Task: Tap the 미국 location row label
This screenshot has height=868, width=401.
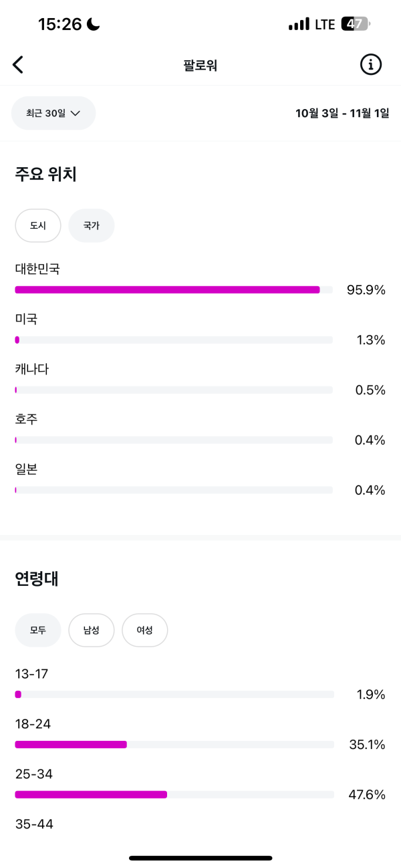Action: (x=27, y=319)
